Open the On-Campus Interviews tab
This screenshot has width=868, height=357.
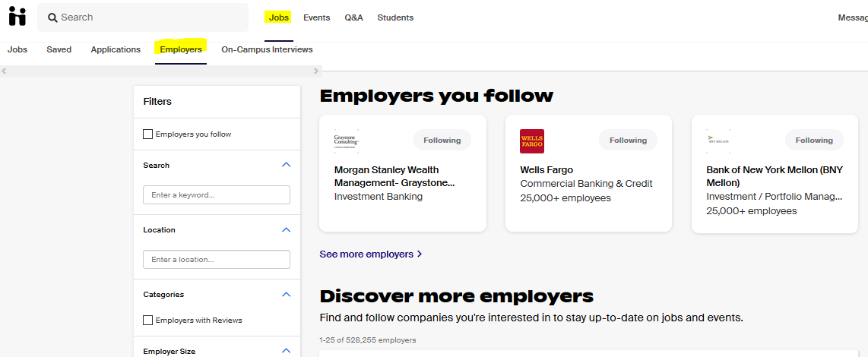pos(267,49)
